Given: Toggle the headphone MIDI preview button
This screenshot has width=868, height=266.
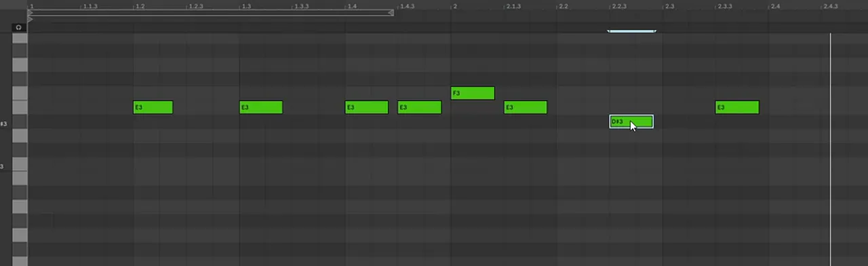Looking at the screenshot, I should pos(19,27).
